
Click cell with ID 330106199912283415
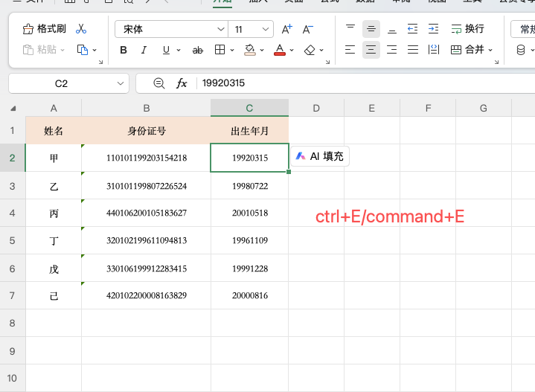[147, 269]
